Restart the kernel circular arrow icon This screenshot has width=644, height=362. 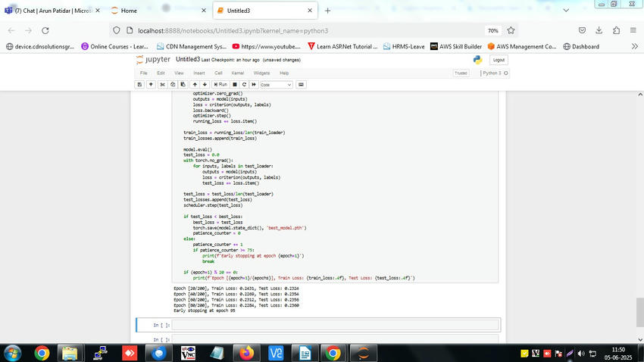244,85
